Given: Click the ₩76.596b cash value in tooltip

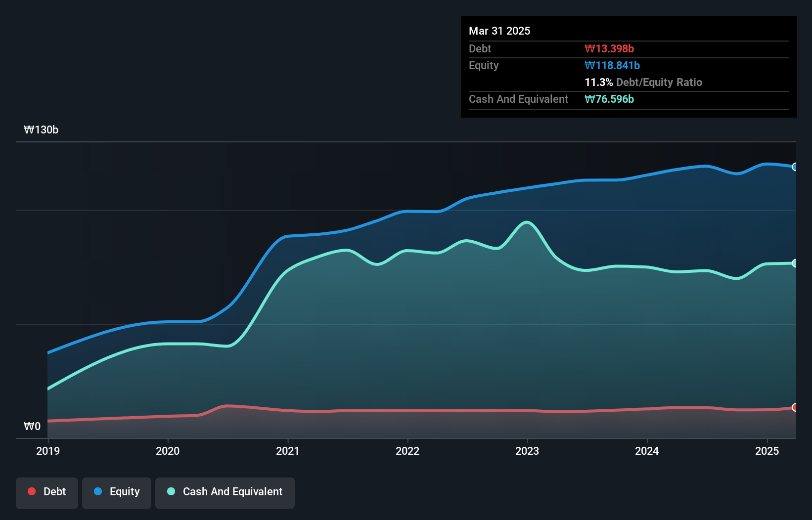Looking at the screenshot, I should point(609,99).
